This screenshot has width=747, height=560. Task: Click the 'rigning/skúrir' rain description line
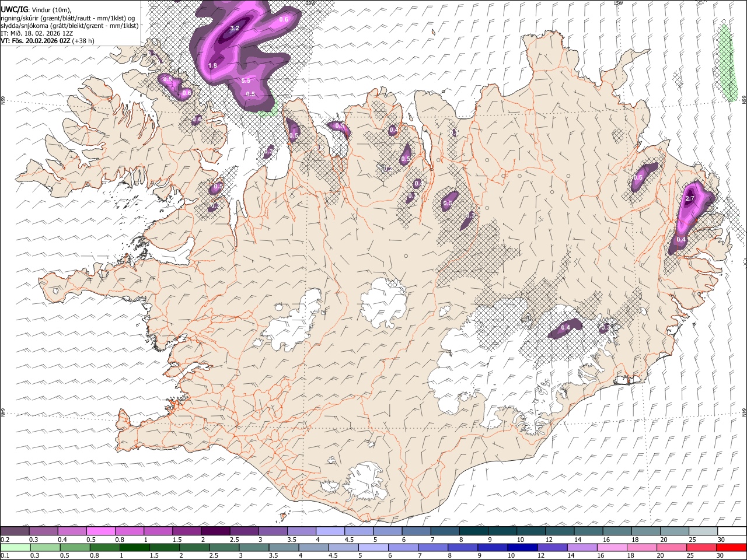coord(68,18)
